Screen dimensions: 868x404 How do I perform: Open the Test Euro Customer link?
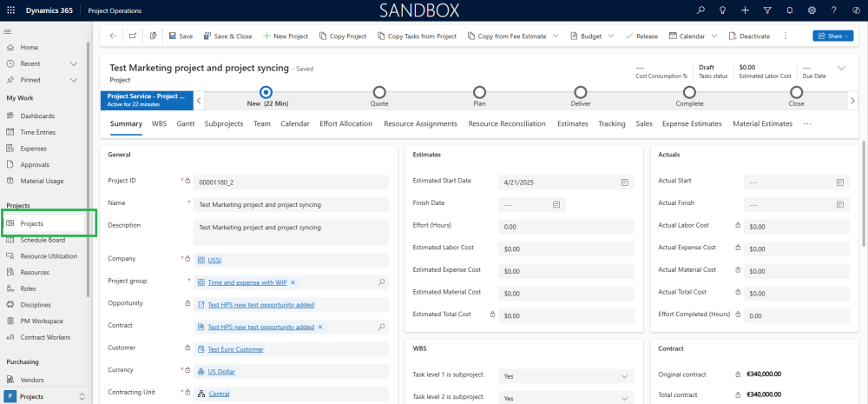236,349
